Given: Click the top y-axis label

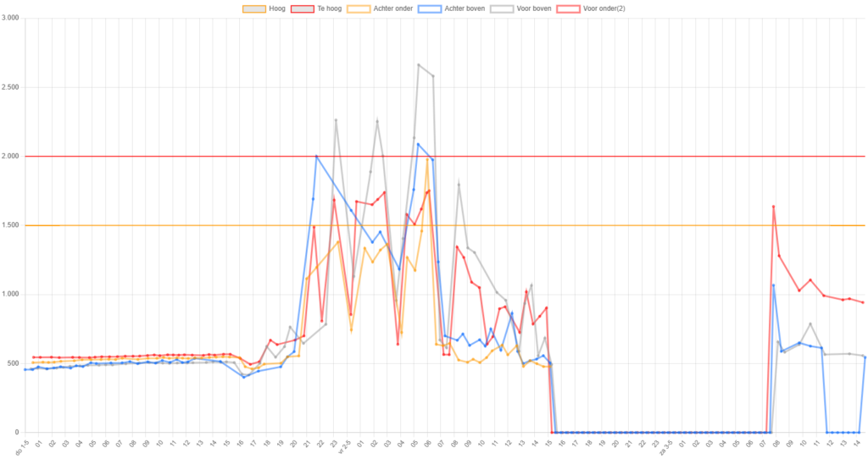Looking at the screenshot, I should pos(12,18).
